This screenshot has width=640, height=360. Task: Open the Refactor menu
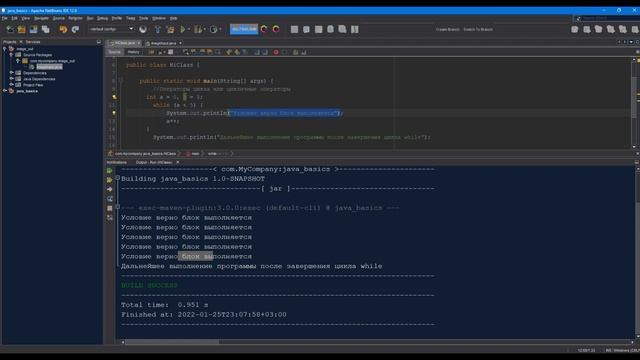(x=76, y=18)
